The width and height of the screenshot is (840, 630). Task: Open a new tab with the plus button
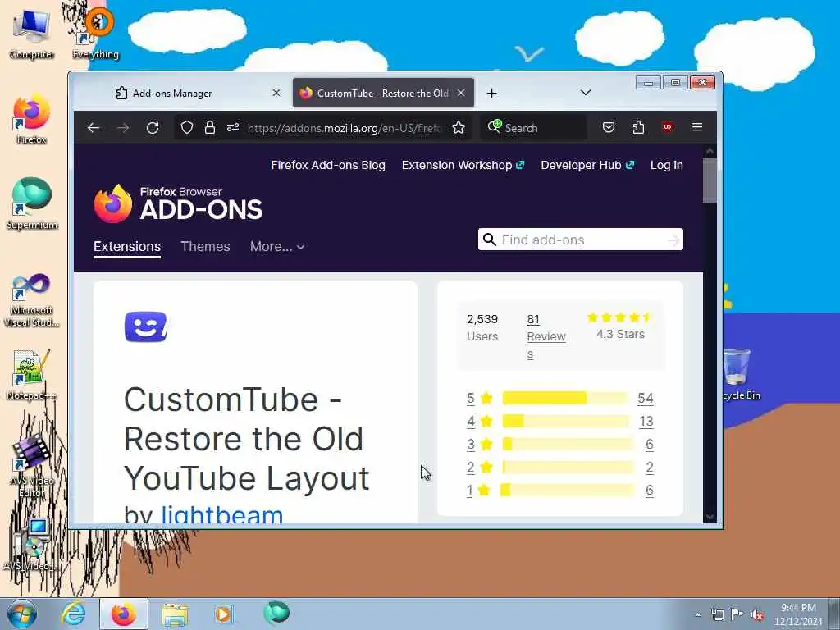(492, 94)
